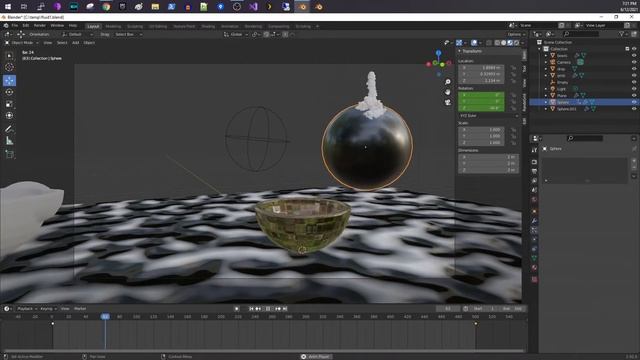Viewport: 640px width, 360px height.
Task: Toggle the snapping magnet button
Action: (266, 35)
